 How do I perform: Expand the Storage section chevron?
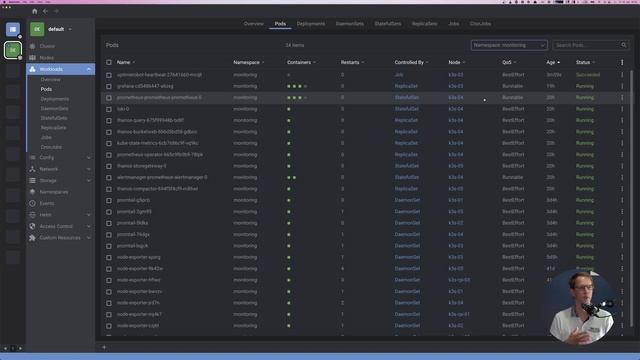[x=89, y=180]
